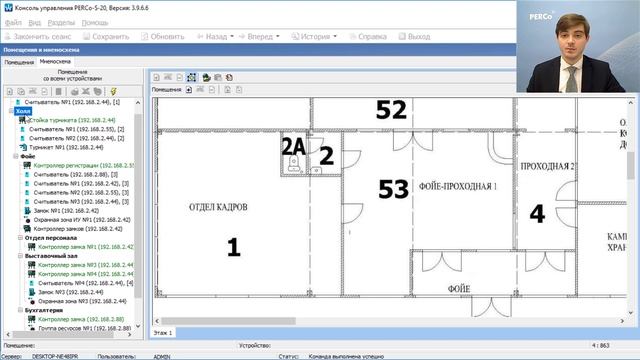Select Контроллер замка №4 in Выставочный зал

[86, 274]
